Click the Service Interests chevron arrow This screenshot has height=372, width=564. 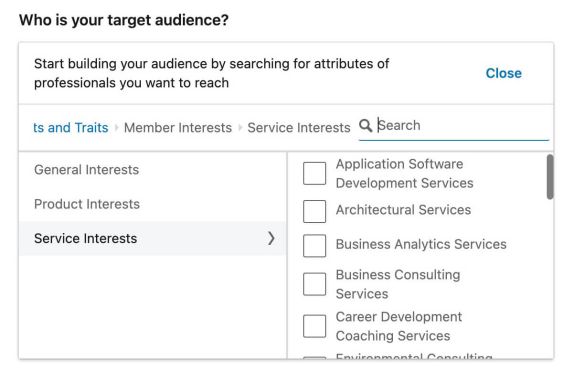point(271,238)
